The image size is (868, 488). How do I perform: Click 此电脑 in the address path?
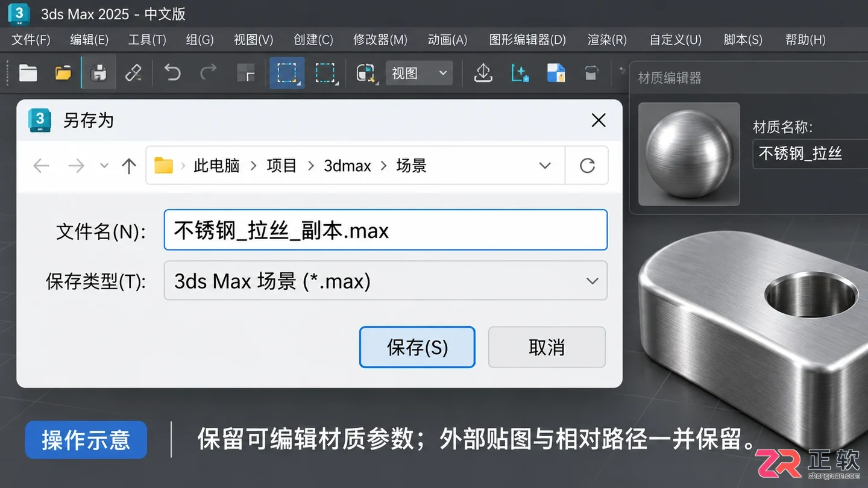point(216,166)
